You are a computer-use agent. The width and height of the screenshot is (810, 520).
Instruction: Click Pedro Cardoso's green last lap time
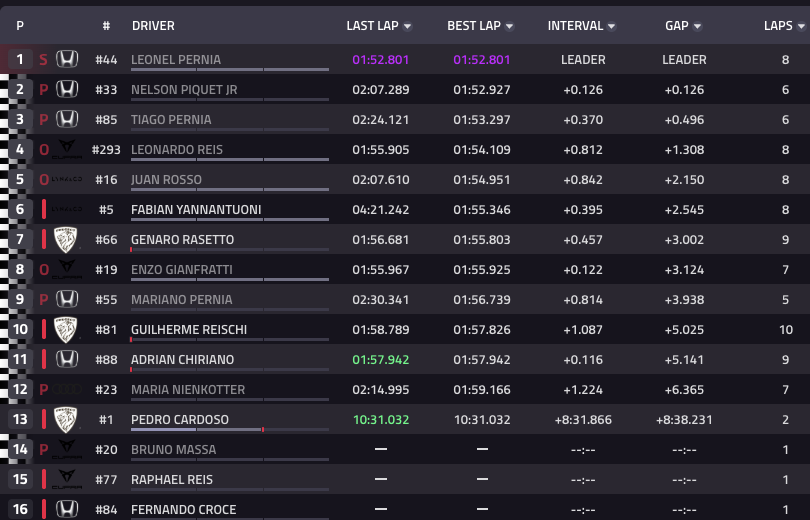tap(381, 420)
